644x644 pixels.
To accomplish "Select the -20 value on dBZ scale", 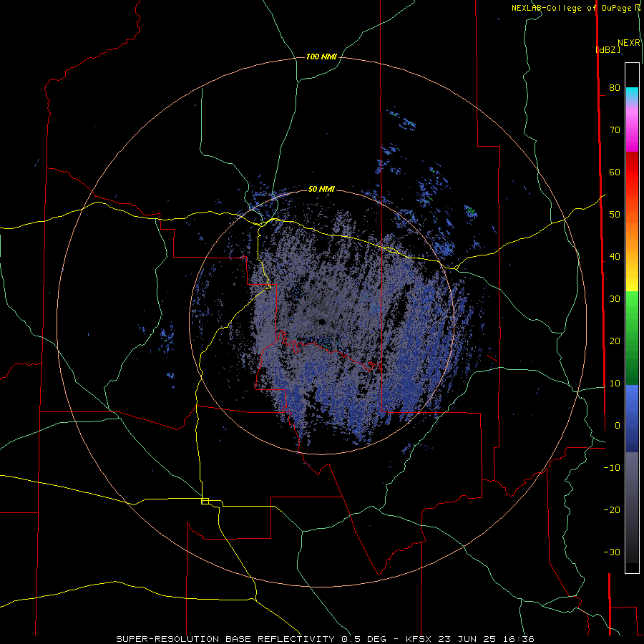I will click(x=612, y=509).
